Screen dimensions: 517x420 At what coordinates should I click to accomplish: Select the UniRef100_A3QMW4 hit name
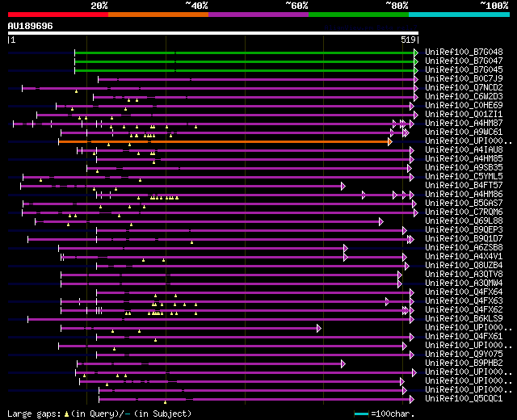464,283
